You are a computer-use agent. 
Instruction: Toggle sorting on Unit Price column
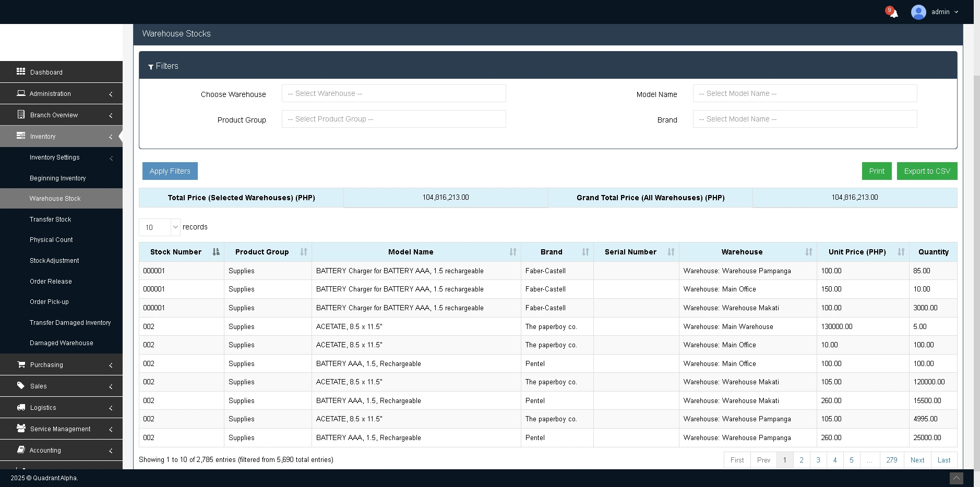900,252
